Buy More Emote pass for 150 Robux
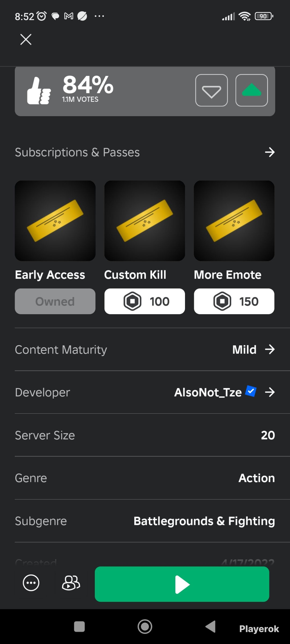Viewport: 290px width, 644px height. click(234, 301)
